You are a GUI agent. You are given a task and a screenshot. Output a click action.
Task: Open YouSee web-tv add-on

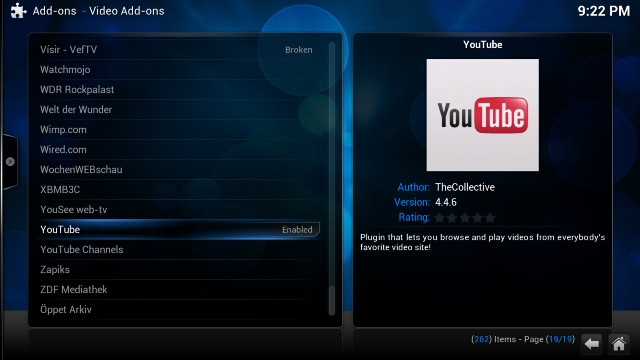point(180,209)
